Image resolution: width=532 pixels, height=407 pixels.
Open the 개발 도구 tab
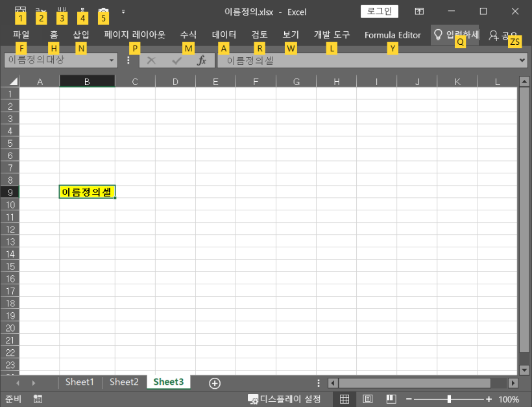(x=332, y=34)
